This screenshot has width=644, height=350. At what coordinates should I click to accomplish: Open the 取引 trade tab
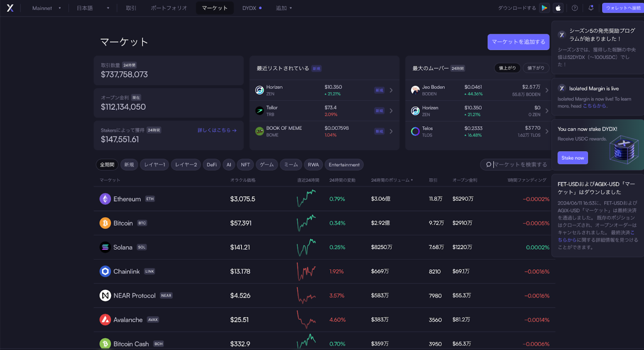pyautogui.click(x=131, y=8)
